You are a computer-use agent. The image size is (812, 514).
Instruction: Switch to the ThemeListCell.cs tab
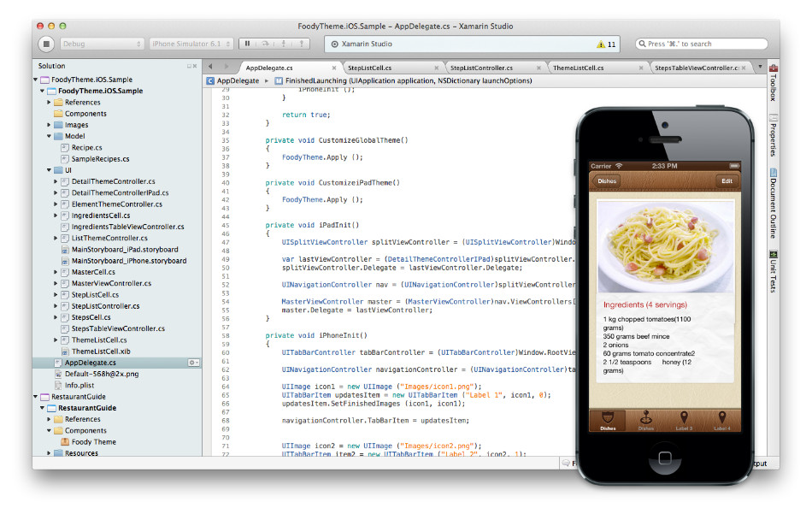point(578,68)
